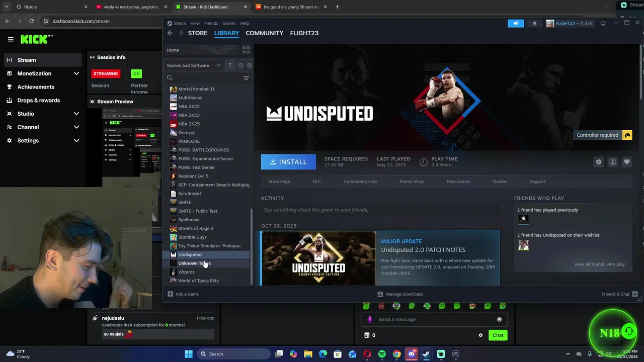Click View all friends who play
This screenshot has height=362, width=644.
599,264
